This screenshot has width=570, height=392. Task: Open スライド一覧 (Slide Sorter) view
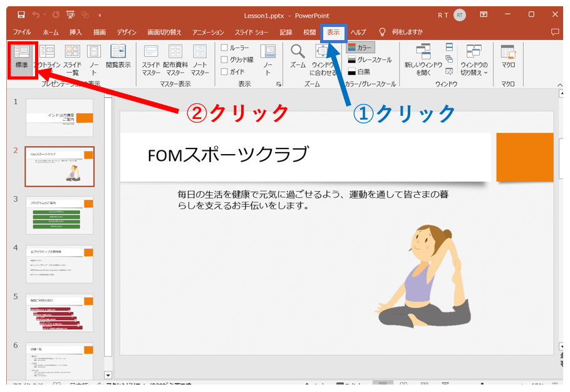(x=72, y=60)
